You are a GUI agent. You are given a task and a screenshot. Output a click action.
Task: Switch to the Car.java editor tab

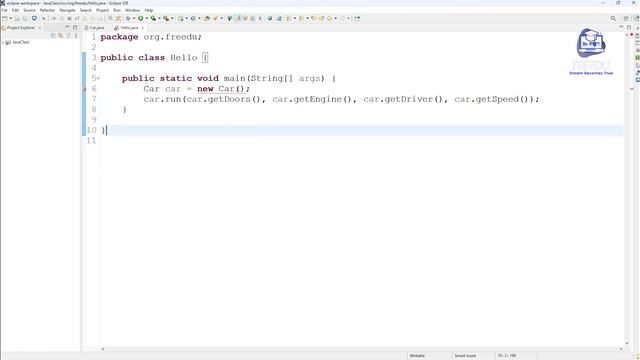[95, 28]
